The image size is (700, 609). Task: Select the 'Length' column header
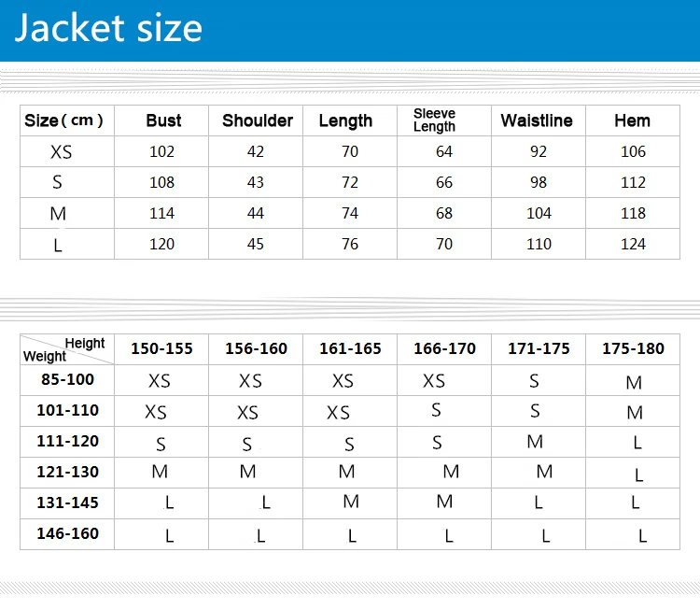click(x=345, y=121)
